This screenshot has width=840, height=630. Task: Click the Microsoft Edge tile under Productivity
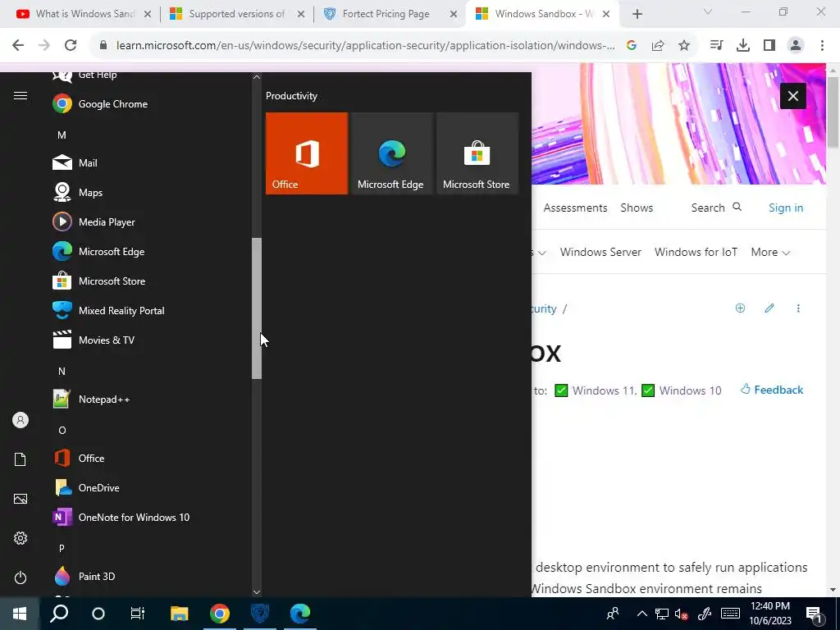391,153
